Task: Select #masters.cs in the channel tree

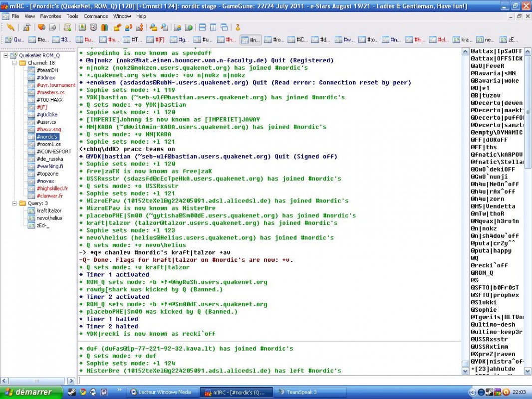Action: [x=50, y=92]
